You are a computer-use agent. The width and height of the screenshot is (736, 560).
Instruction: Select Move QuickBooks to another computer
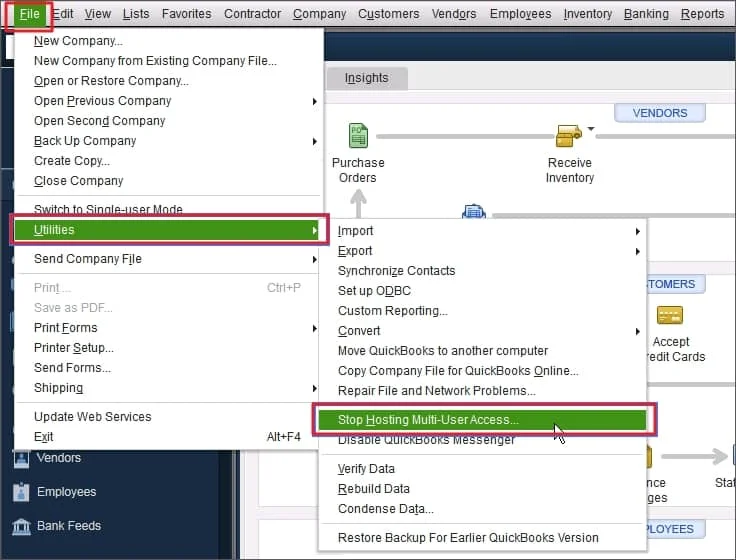[483, 351]
